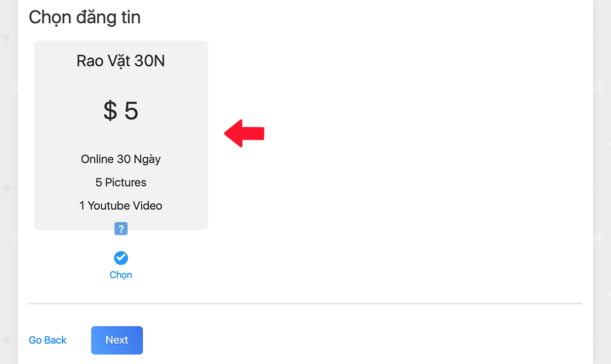Click the "$ 5" price text
This screenshot has height=364, width=611.
point(120,111)
